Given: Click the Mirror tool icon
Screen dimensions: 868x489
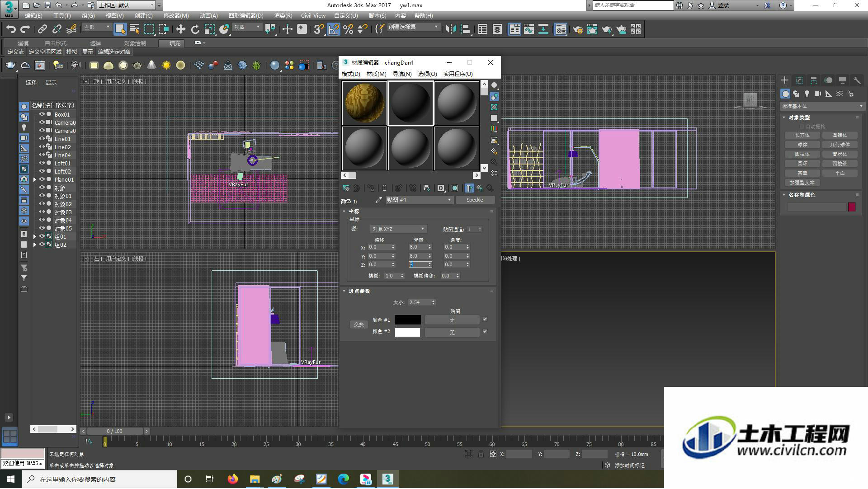Looking at the screenshot, I should pos(451,29).
